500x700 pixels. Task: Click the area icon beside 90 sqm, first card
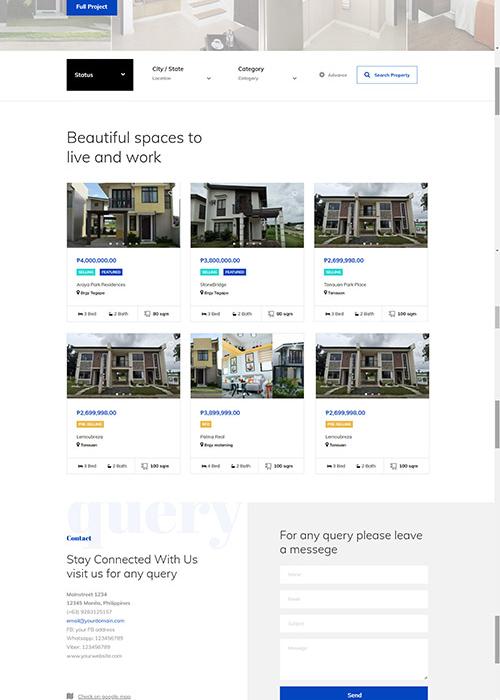coord(147,314)
